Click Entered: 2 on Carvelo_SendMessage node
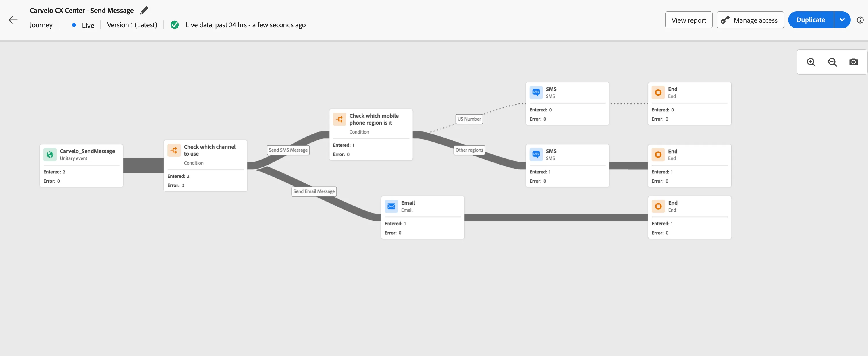Viewport: 868px width, 356px height. pos(54,172)
